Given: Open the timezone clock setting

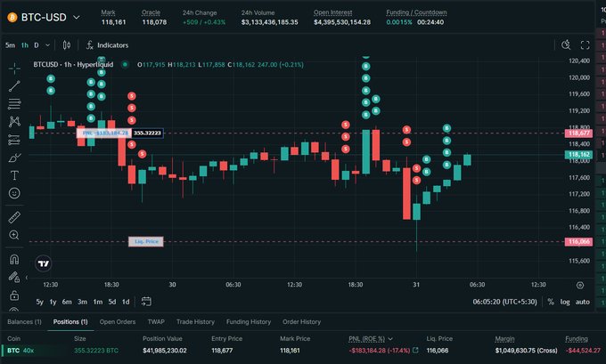Looking at the screenshot, I should coord(504,302).
